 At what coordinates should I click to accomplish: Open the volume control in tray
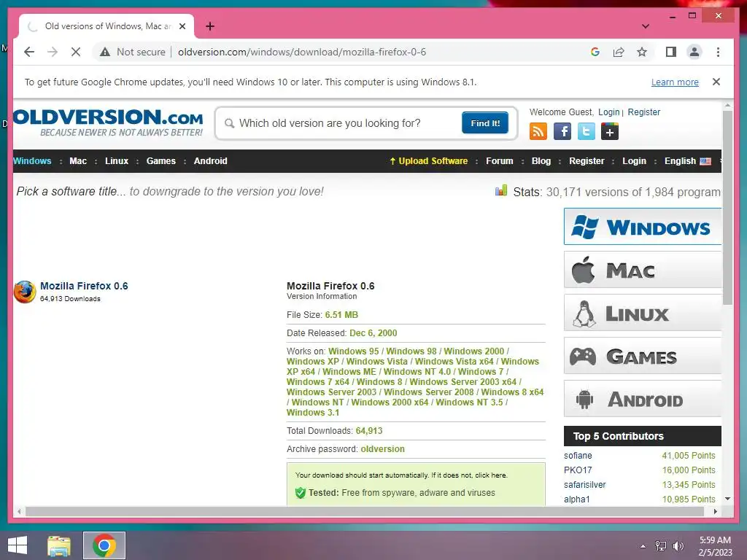[678, 546]
